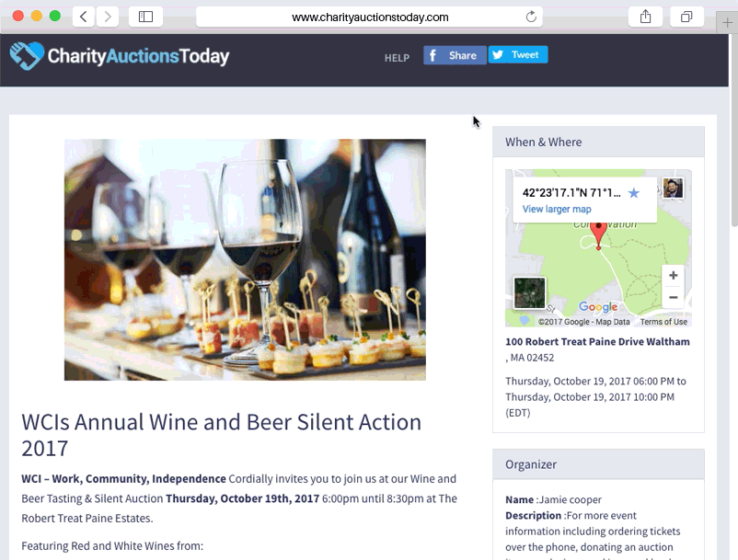Zoom in on the map
This screenshot has height=560, width=738.
[674, 276]
